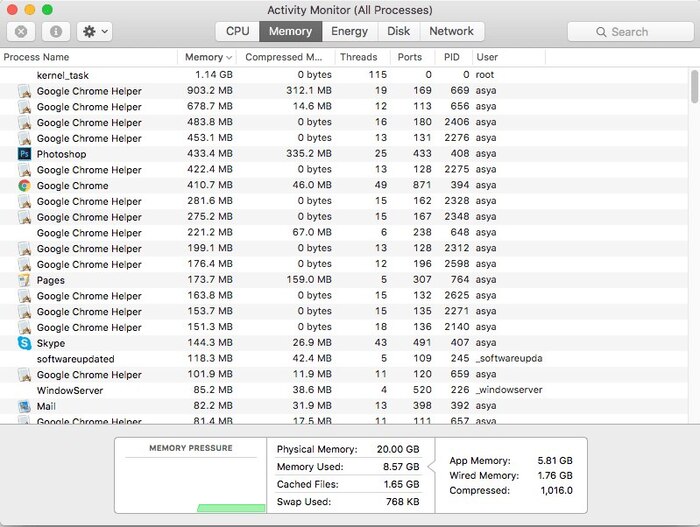Click the 871 ports cell
The height and width of the screenshot is (527, 700).
422,185
